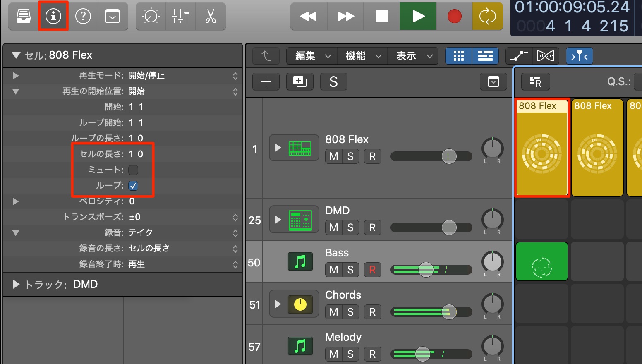Image resolution: width=642 pixels, height=364 pixels.
Task: Expand the ベロシティ row triangle
Action: (16, 201)
